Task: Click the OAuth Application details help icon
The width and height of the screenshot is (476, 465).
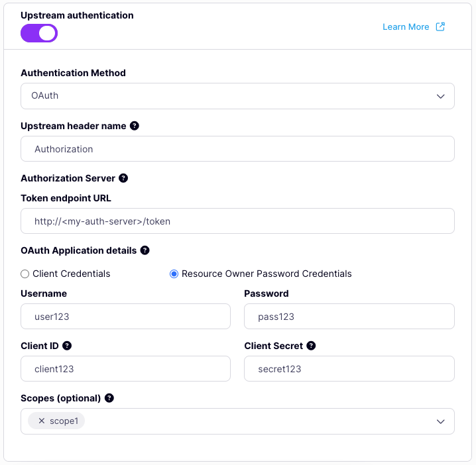Action: (x=145, y=250)
